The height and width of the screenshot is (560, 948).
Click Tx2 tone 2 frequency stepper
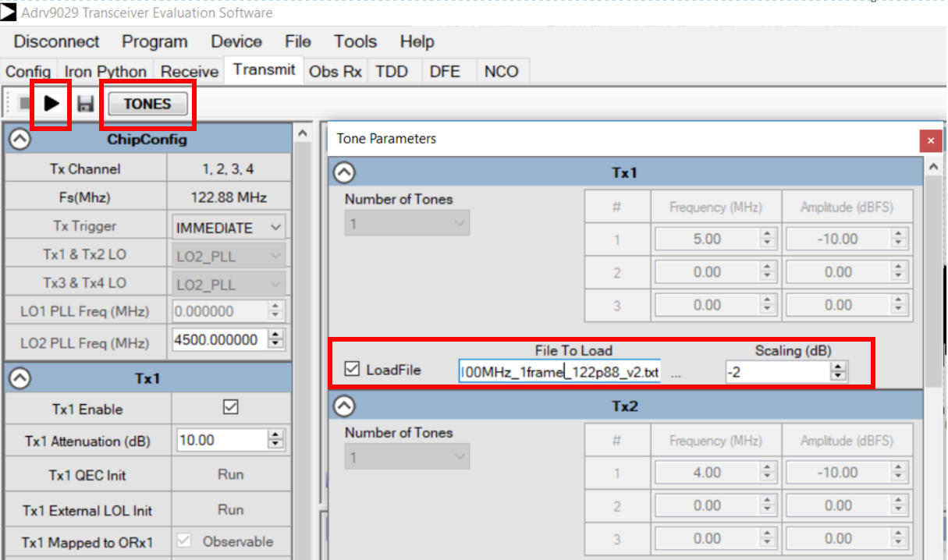point(767,505)
